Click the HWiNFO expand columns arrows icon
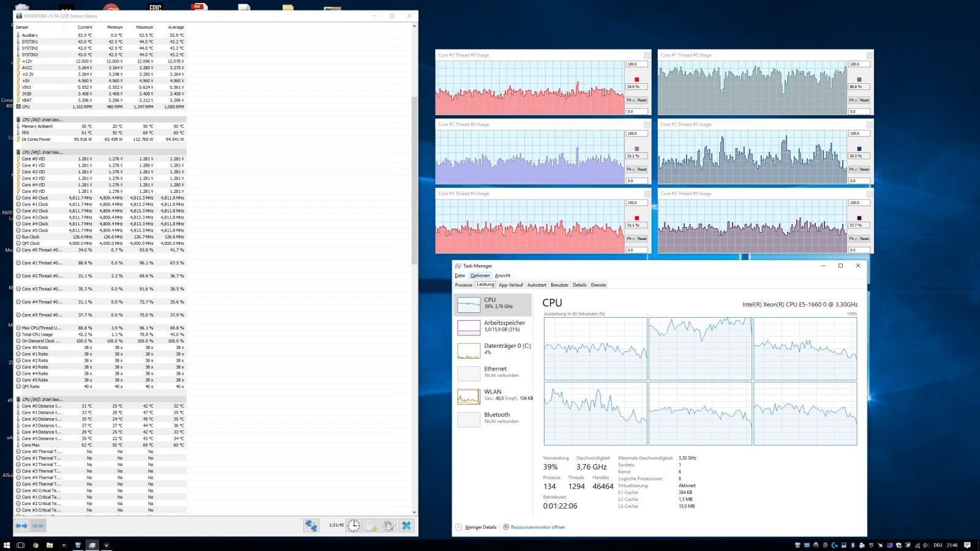This screenshot has height=551, width=980. coord(21,525)
